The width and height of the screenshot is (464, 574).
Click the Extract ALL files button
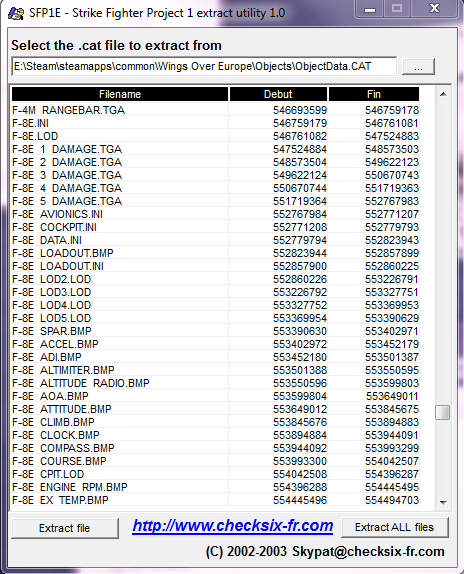click(x=394, y=527)
